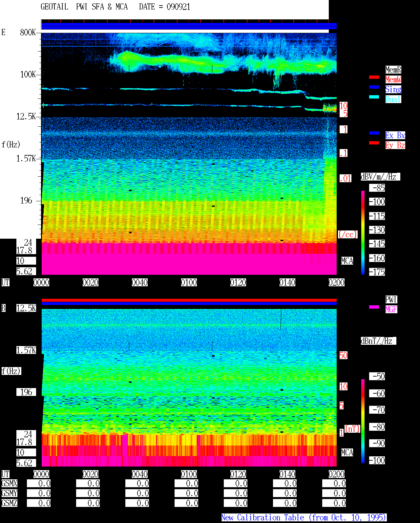This screenshot has height=523, width=420.
Task: Click the dBnT/√Hz unit label
Action: [x=378, y=341]
